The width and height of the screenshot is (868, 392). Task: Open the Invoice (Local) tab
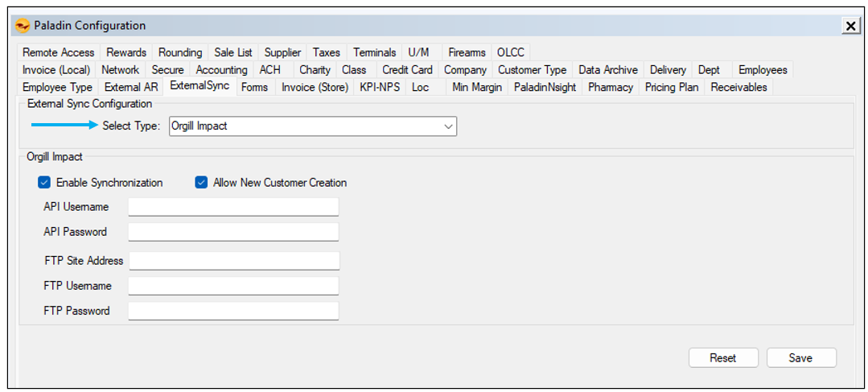coord(56,70)
